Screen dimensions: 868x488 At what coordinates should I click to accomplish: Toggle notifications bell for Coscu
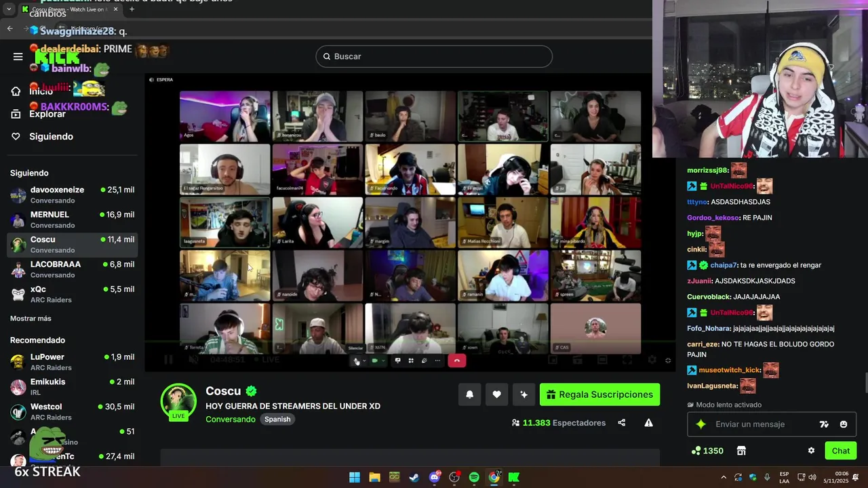pyautogui.click(x=469, y=394)
